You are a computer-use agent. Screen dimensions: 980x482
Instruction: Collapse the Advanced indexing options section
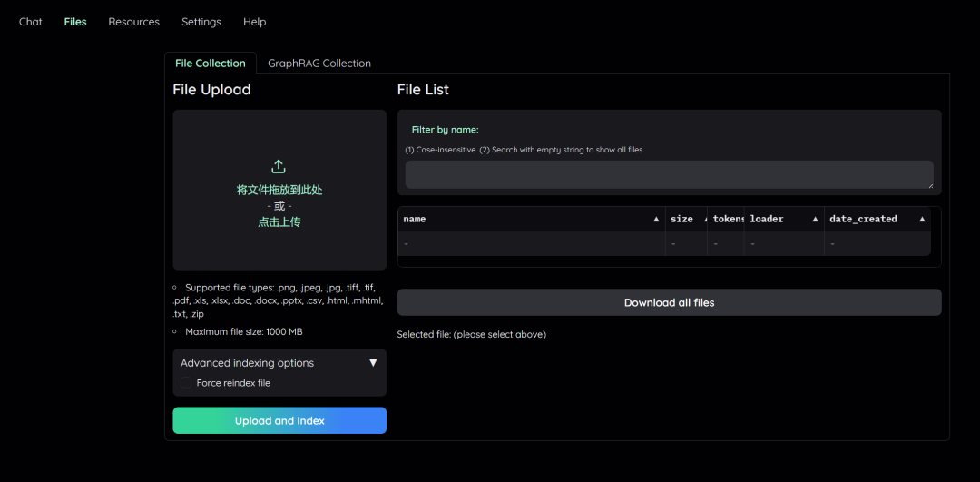(279, 362)
